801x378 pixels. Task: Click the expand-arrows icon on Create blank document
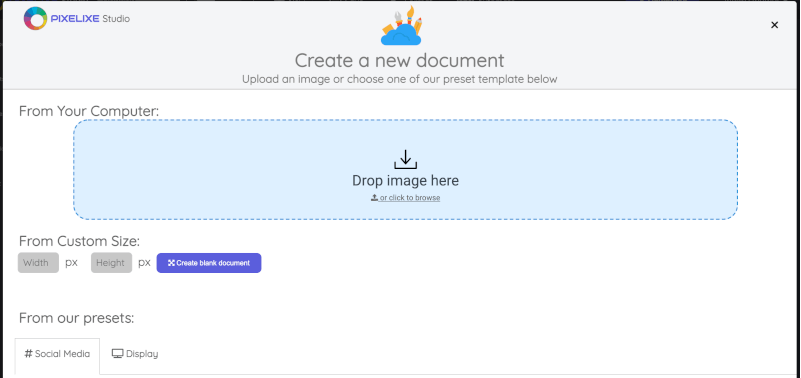click(x=171, y=263)
